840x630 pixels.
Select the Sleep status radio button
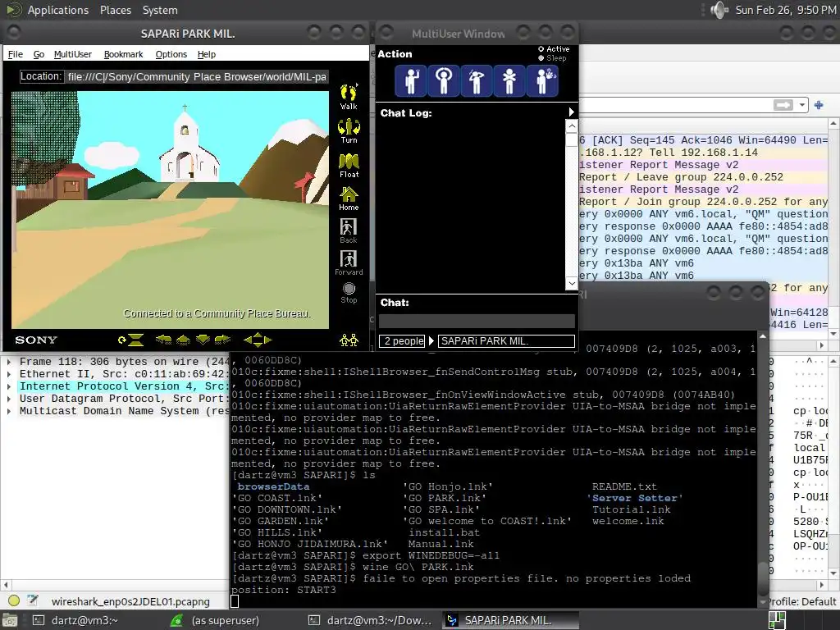click(541, 58)
